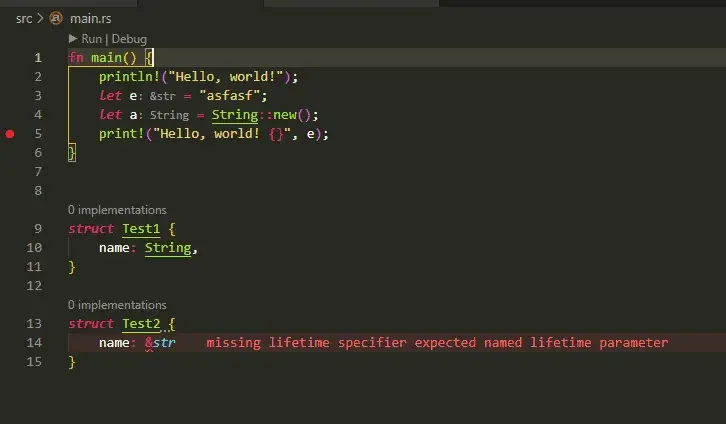Click the name field on line 10

[x=114, y=248]
